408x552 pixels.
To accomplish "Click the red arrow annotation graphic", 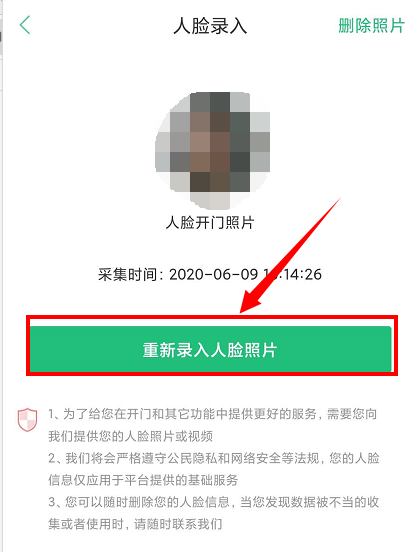I will coord(289,255).
